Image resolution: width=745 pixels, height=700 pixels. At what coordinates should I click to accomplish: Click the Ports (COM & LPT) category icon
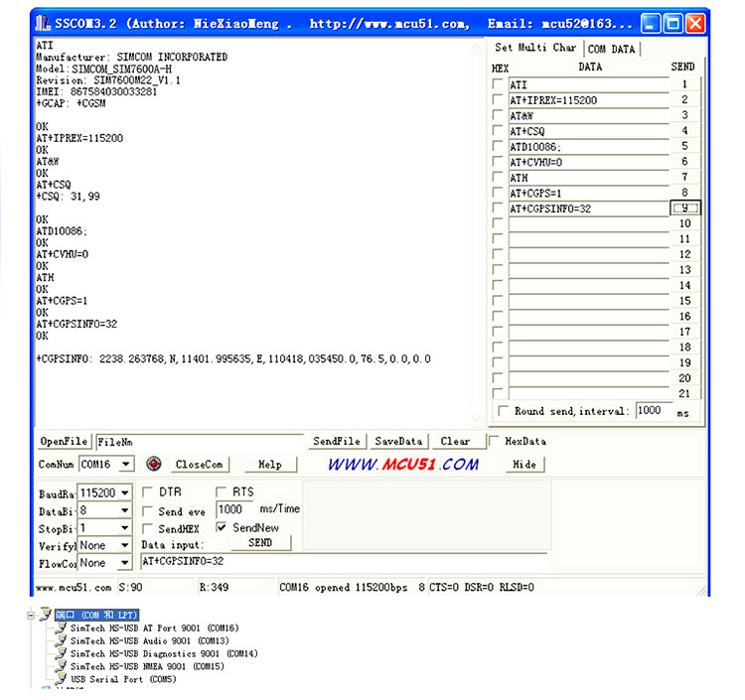[x=45, y=614]
